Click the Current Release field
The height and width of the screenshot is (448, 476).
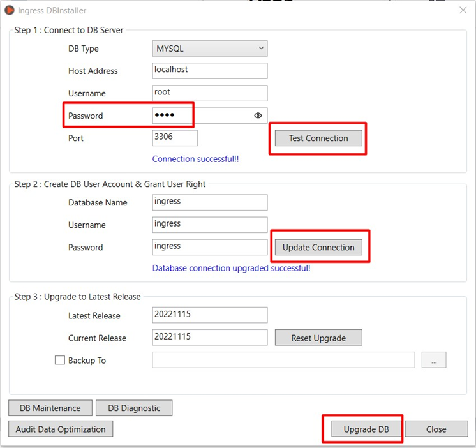[210, 338]
